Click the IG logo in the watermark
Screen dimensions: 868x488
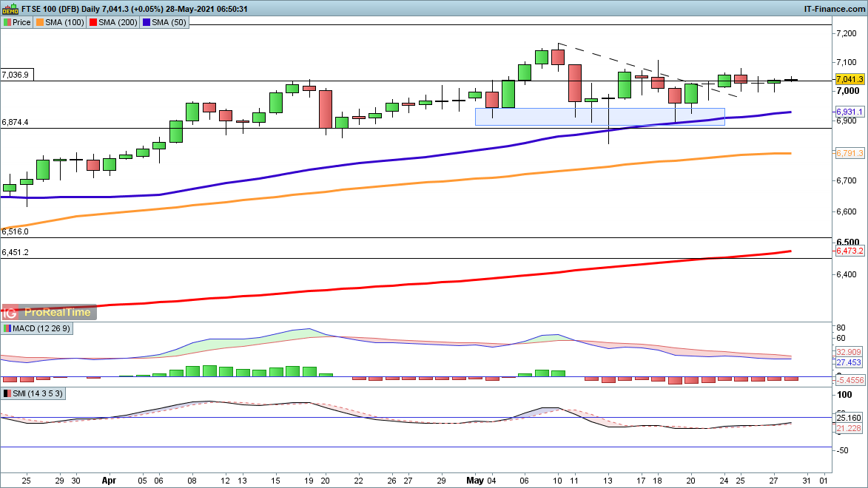pyautogui.click(x=13, y=312)
